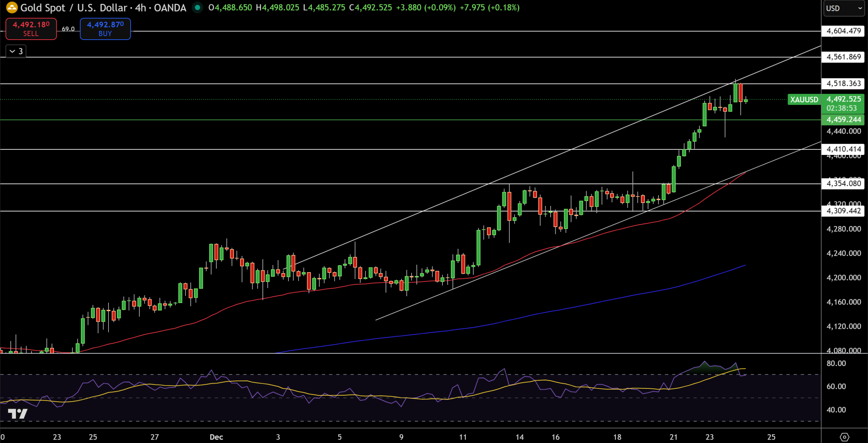Click the 4,459.244 green price label
868x443 pixels.
tap(843, 120)
